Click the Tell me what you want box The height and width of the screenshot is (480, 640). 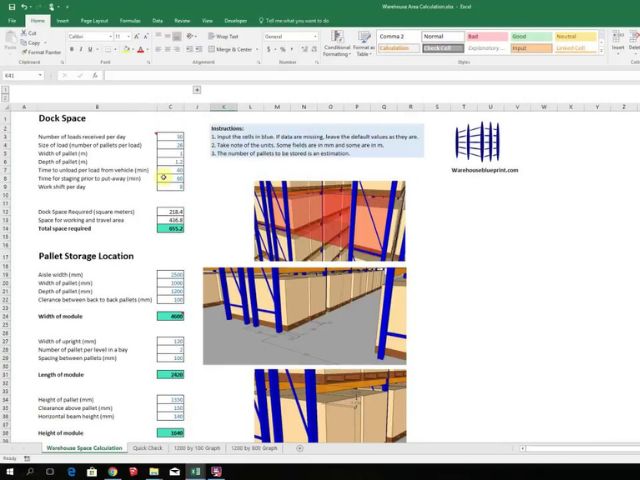tap(297, 20)
